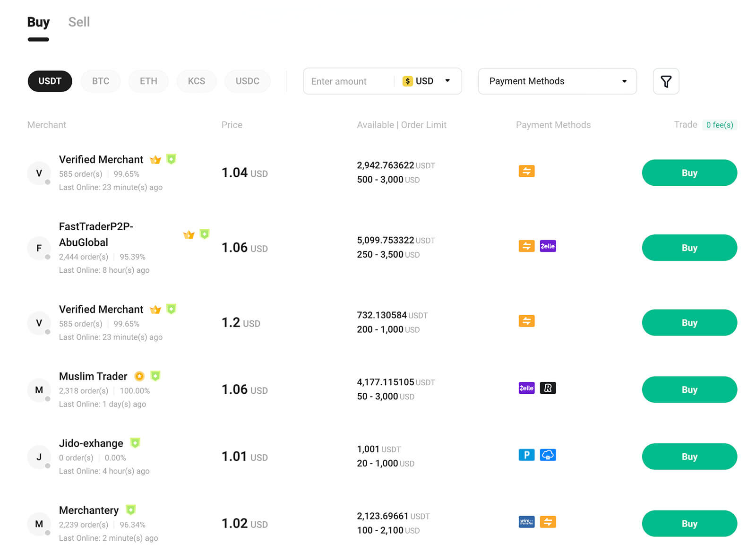Click PayPal icon in Jido-exhange row
Image resolution: width=756 pixels, height=553 pixels.
coord(526,455)
